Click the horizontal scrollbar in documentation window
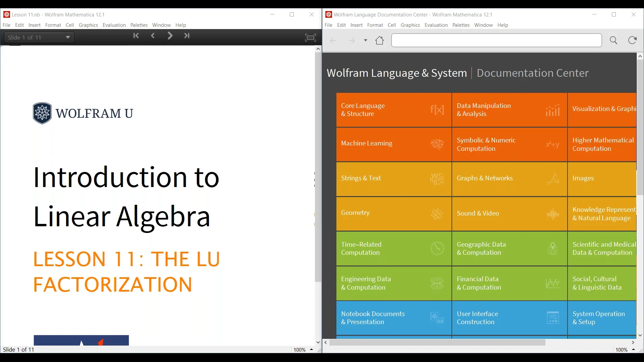This screenshot has width=644, height=362. pos(437,343)
